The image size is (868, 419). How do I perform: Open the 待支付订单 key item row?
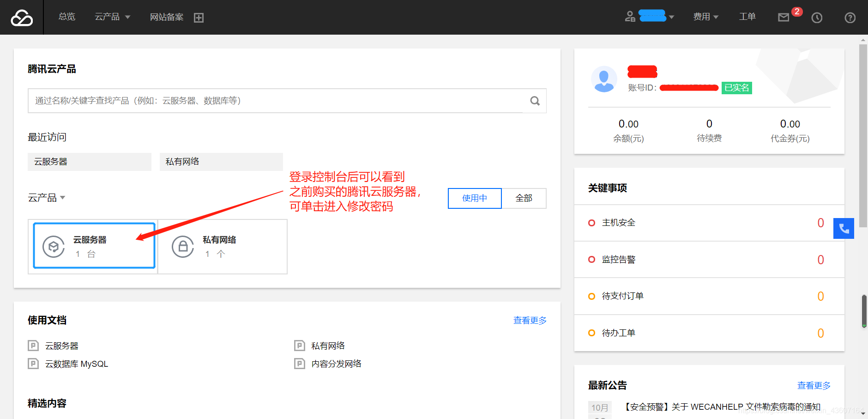coord(709,296)
